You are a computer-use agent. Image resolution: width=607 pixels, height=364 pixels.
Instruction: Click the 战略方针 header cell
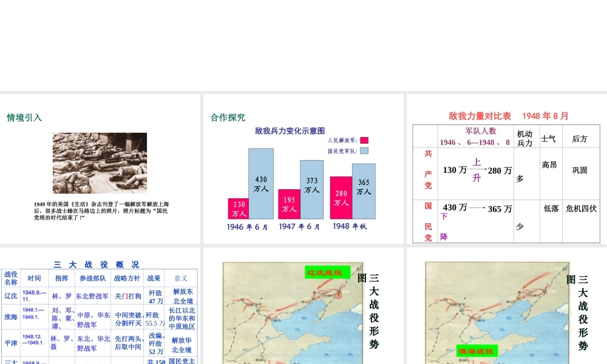(127, 278)
